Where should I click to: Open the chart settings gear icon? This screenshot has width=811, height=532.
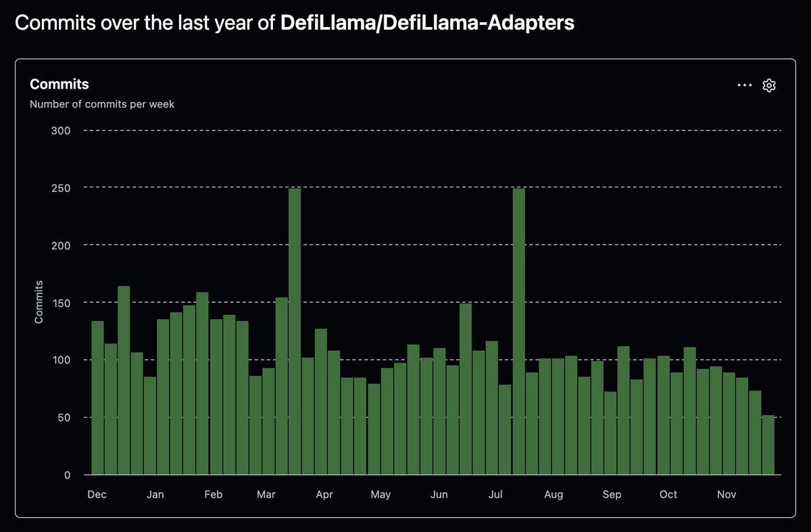click(768, 85)
